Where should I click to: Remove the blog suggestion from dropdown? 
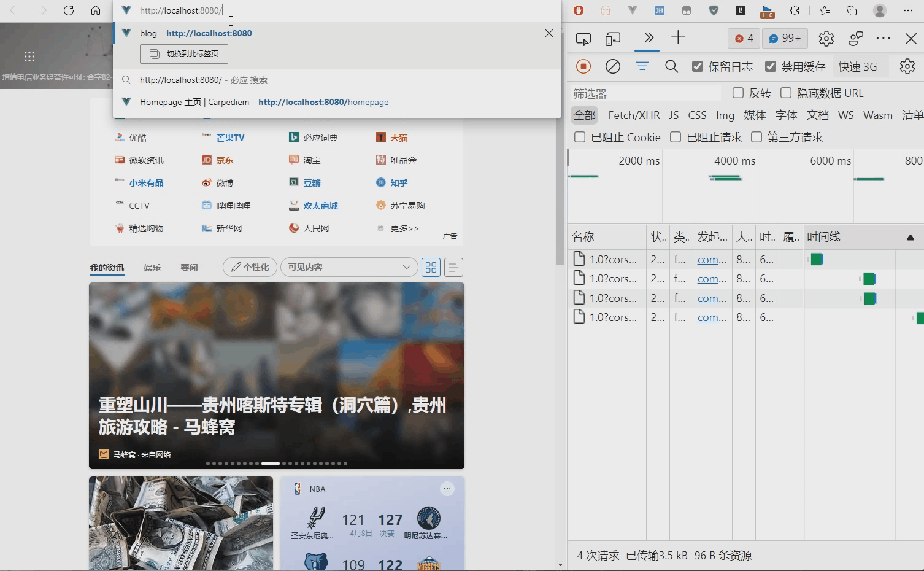pos(549,33)
